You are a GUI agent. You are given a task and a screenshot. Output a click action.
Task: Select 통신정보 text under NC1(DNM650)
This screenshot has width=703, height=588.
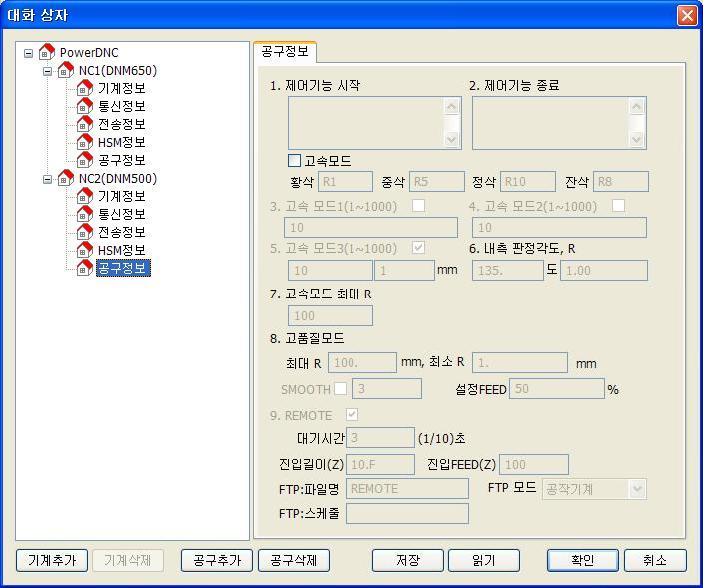tap(122, 106)
